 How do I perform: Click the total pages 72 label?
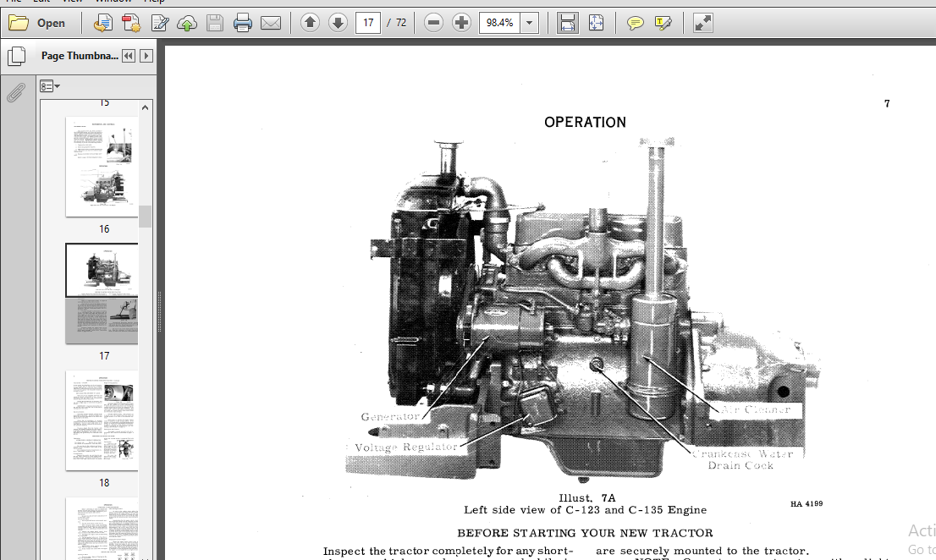pyautogui.click(x=400, y=23)
